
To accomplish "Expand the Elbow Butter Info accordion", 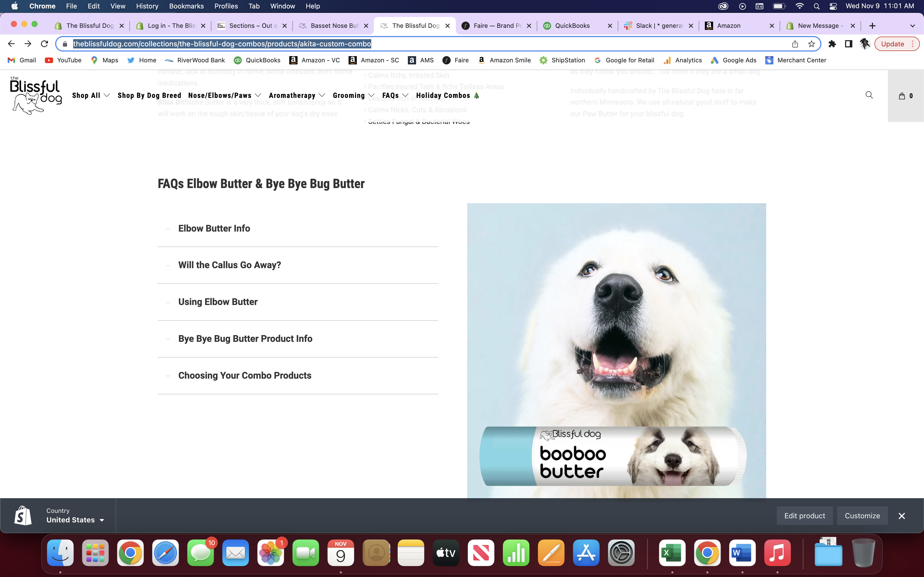I will tap(214, 228).
